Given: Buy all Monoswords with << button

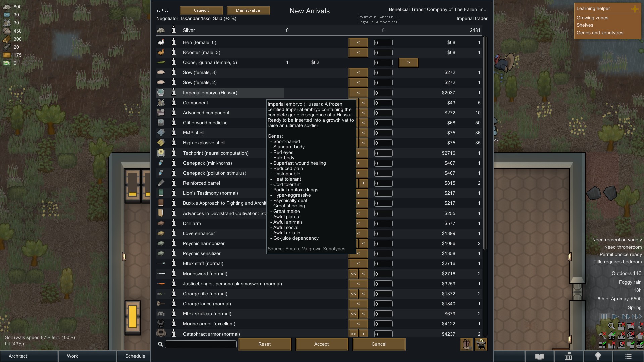Looking at the screenshot, I should [353, 274].
